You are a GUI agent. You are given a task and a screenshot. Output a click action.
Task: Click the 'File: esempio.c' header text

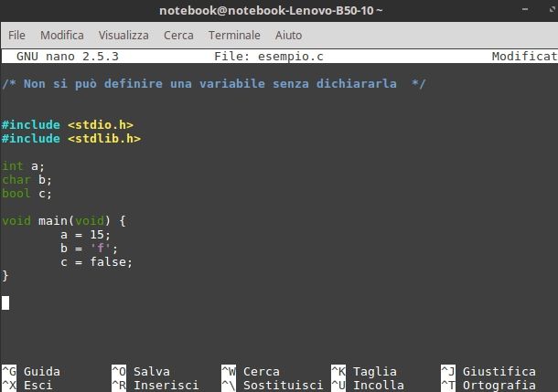click(x=269, y=56)
